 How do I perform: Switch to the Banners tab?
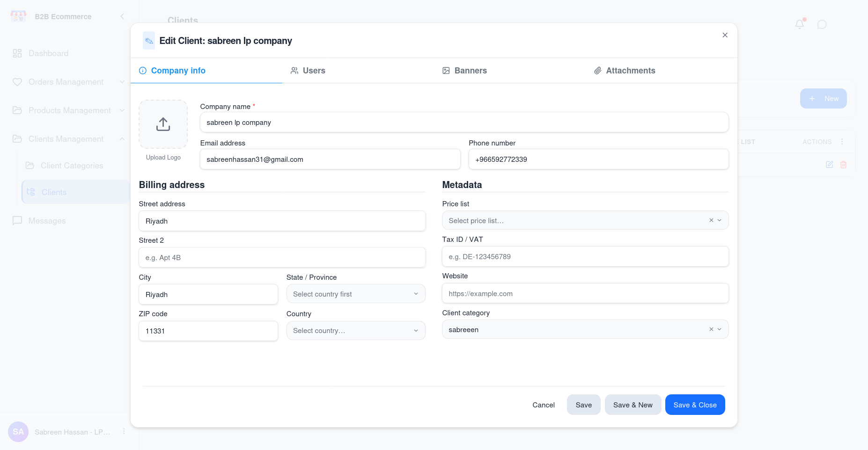point(510,71)
